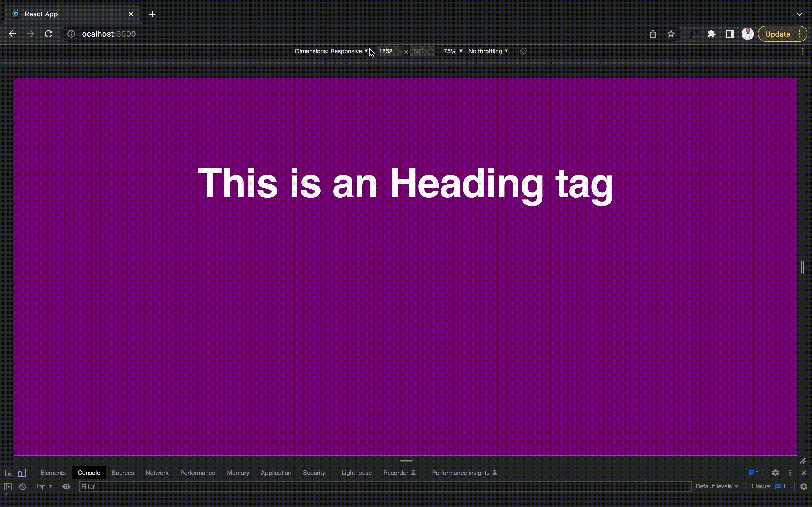This screenshot has height=507, width=812.
Task: Open the Lighthouse panel
Action: coord(356,473)
